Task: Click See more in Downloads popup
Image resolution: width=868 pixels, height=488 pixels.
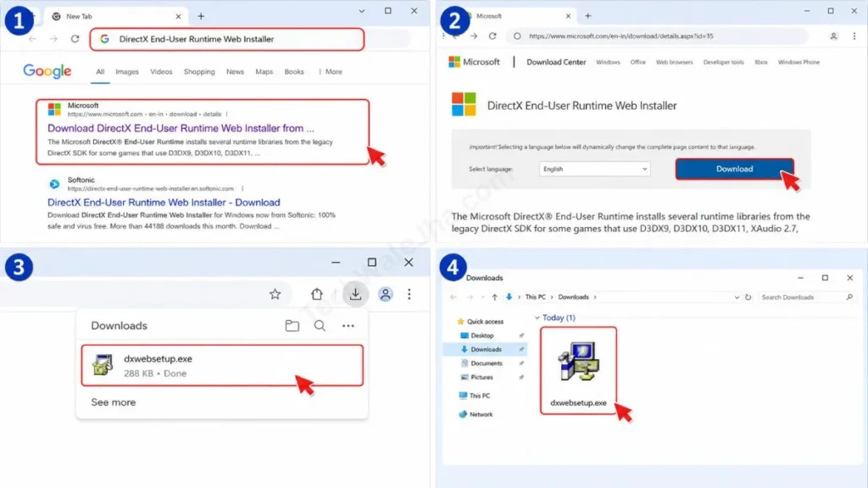Action: pos(114,402)
